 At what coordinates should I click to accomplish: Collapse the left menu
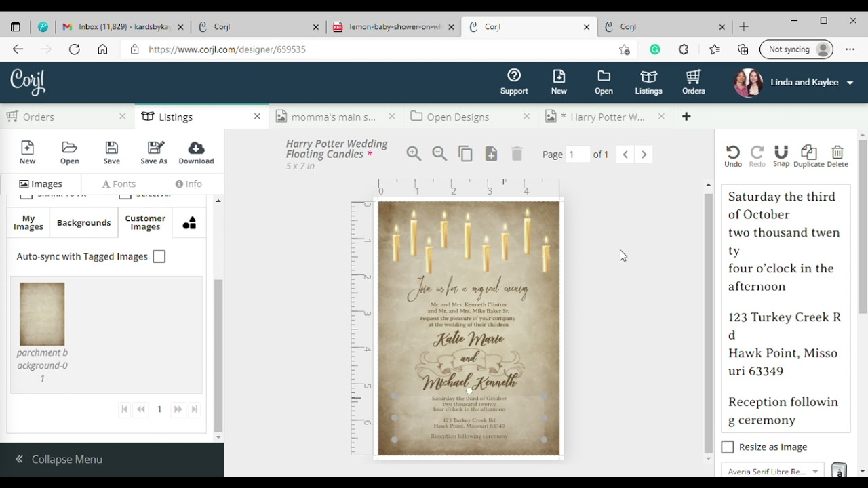[59, 459]
